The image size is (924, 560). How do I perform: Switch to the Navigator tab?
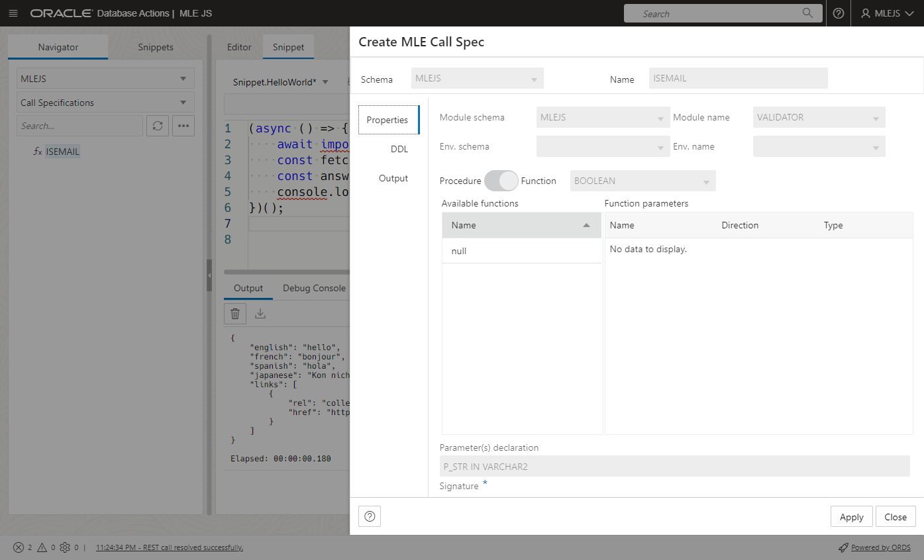click(x=58, y=47)
